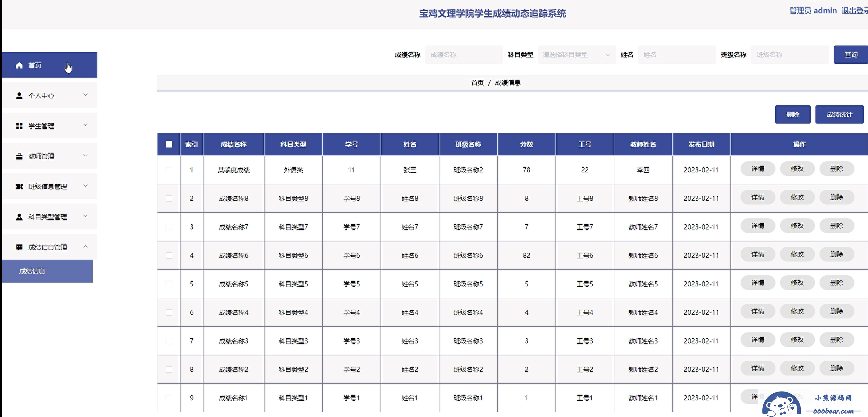Click 删除 for 成绩名称3 row
This screenshot has height=417, width=868.
(x=837, y=340)
